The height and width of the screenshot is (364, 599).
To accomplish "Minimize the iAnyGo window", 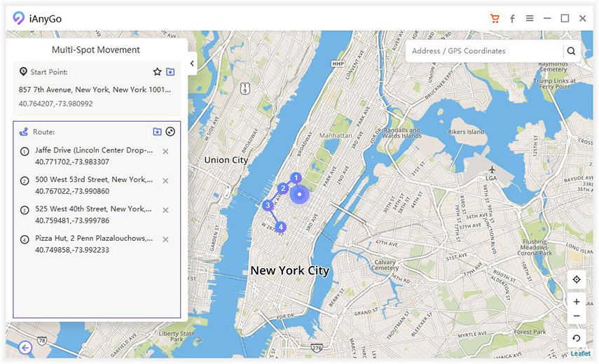I will [547, 18].
